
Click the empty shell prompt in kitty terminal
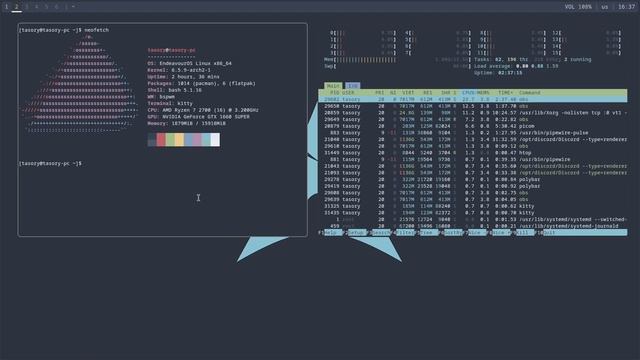click(x=50, y=164)
